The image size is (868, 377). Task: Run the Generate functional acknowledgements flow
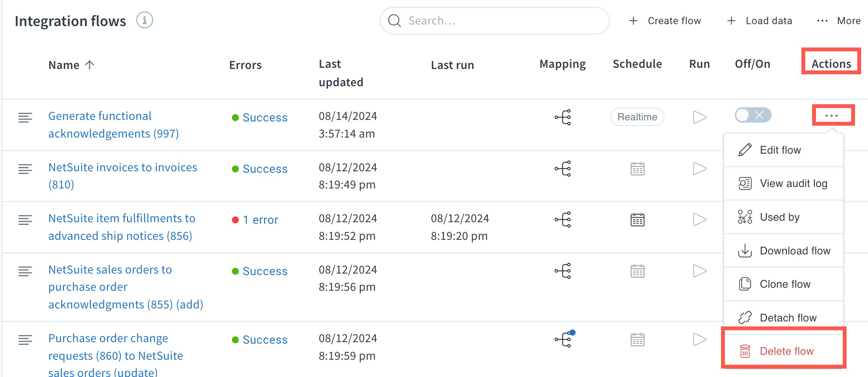(x=700, y=117)
